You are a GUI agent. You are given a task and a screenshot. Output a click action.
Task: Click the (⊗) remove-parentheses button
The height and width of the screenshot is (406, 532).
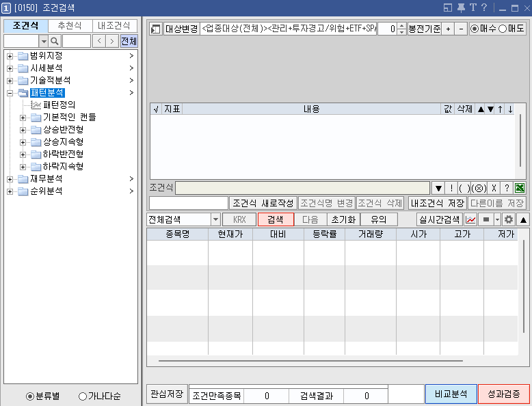[479, 188]
